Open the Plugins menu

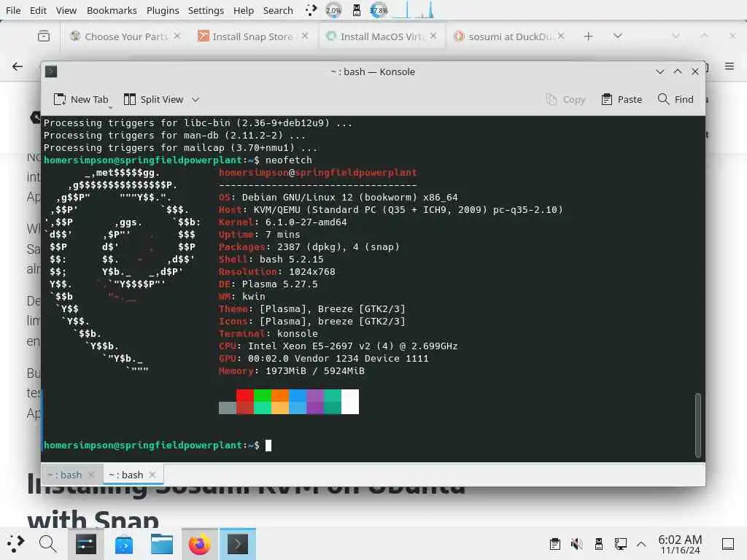[x=163, y=10]
